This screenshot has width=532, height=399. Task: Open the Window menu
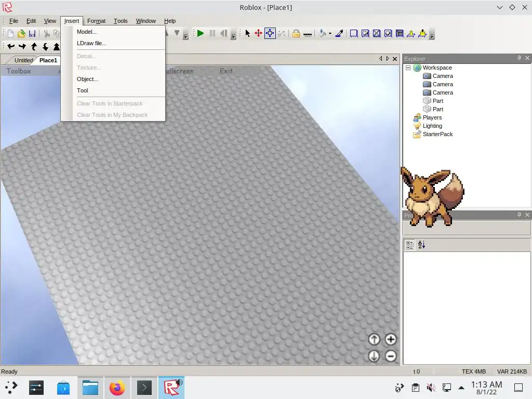point(146,21)
